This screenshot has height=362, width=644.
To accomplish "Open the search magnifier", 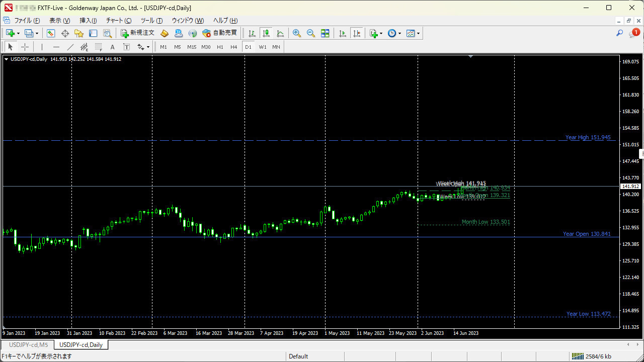I will (620, 33).
